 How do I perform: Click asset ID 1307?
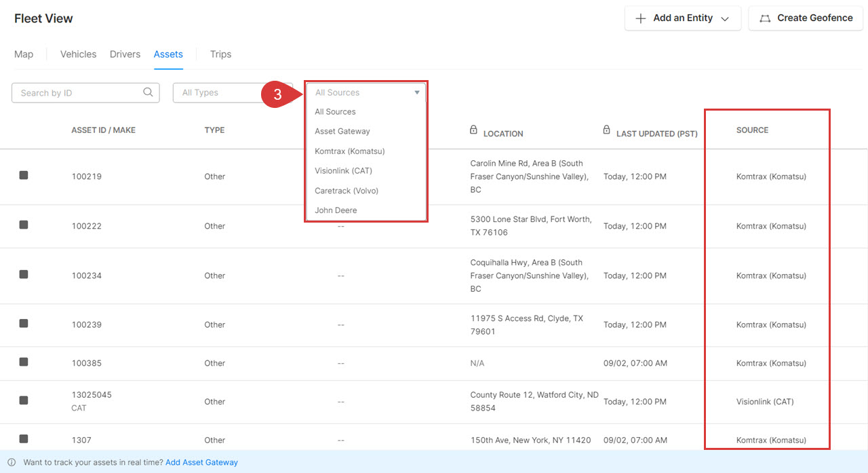pos(81,440)
